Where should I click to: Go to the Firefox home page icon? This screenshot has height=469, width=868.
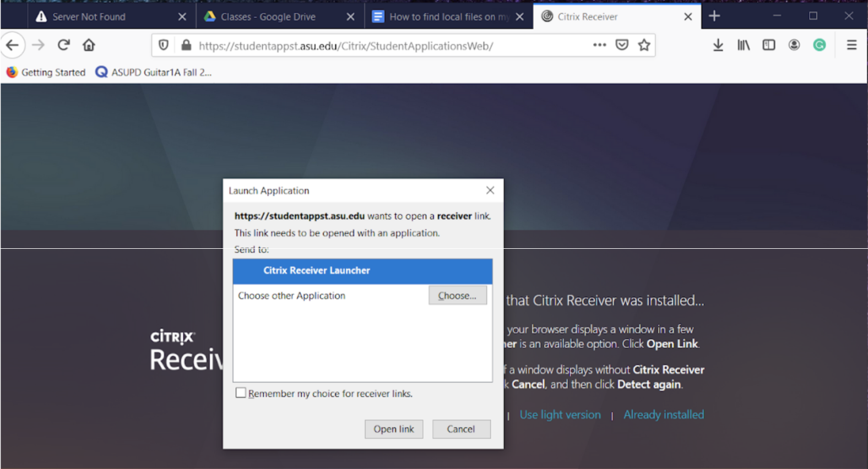89,45
